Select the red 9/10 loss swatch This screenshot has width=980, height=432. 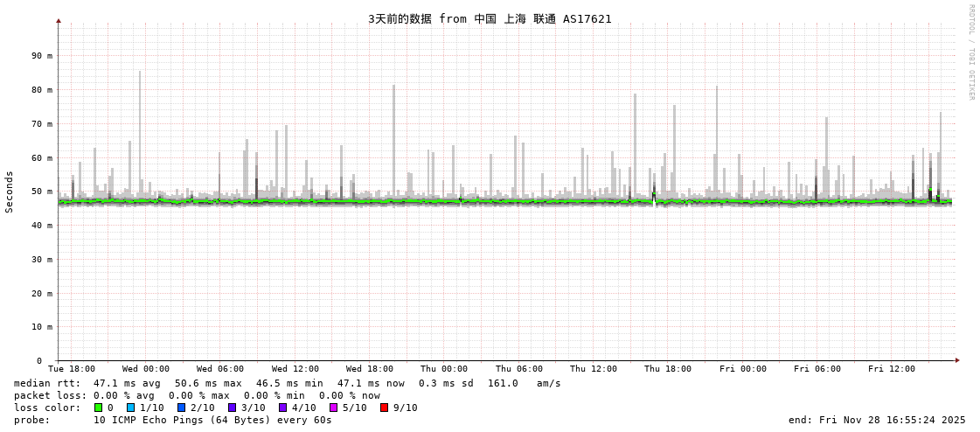pos(384,408)
